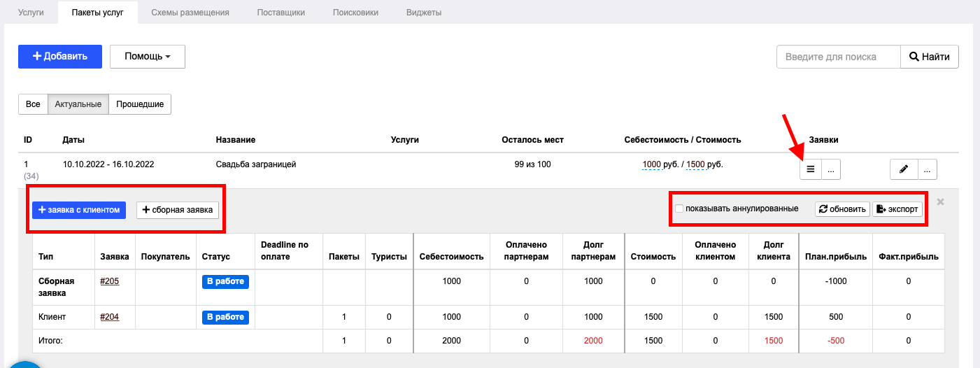Screen dimensions: 980x368
Task: Click the Добавить button
Action: 60,57
